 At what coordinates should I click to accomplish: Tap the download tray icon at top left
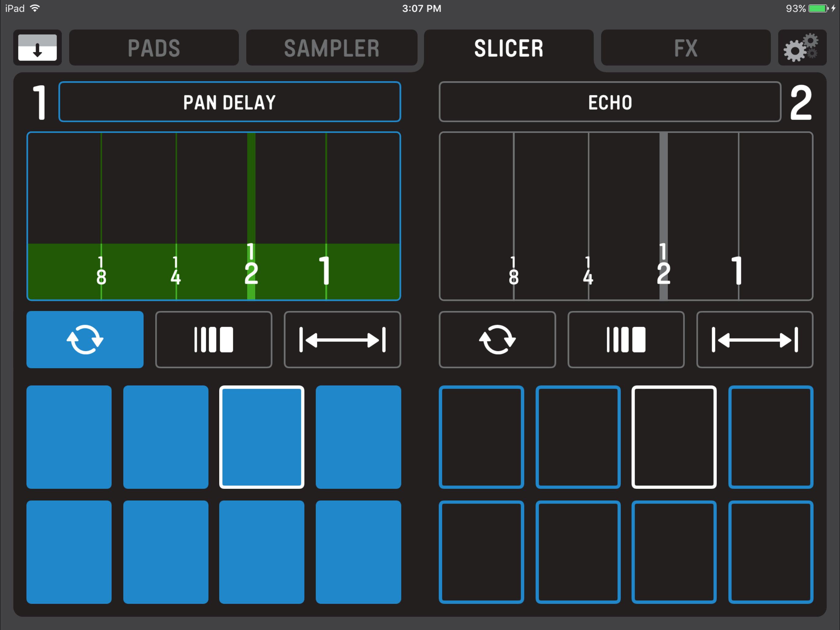click(x=37, y=47)
